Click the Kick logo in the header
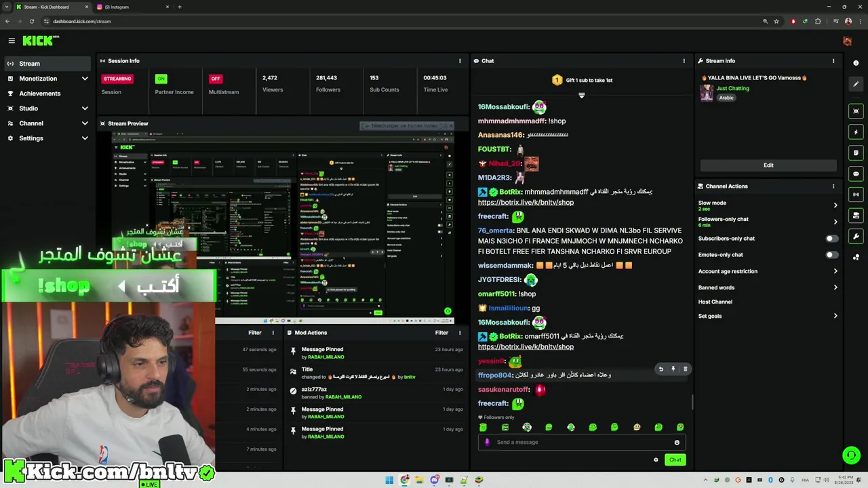The image size is (868, 488). pyautogui.click(x=41, y=41)
